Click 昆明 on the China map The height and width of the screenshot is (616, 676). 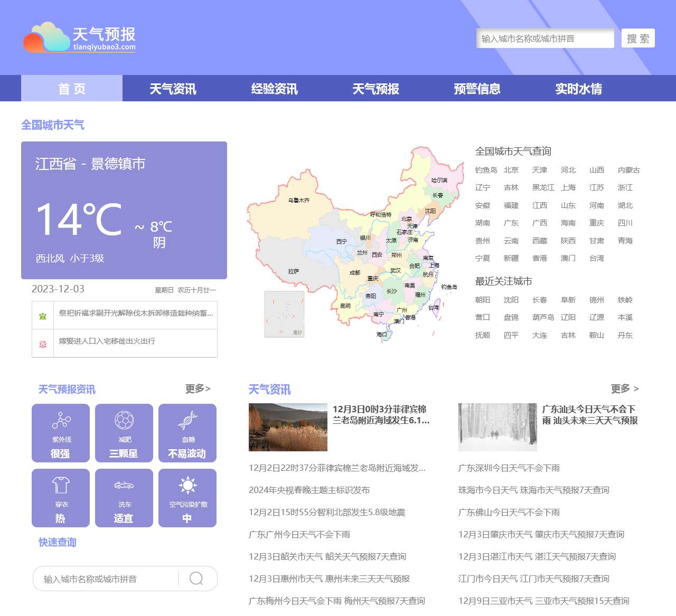click(345, 306)
